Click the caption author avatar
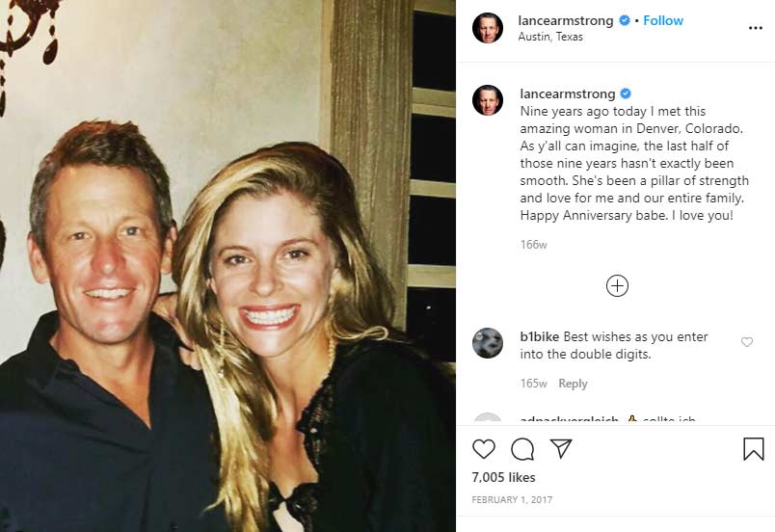The height and width of the screenshot is (532, 775). 488,100
